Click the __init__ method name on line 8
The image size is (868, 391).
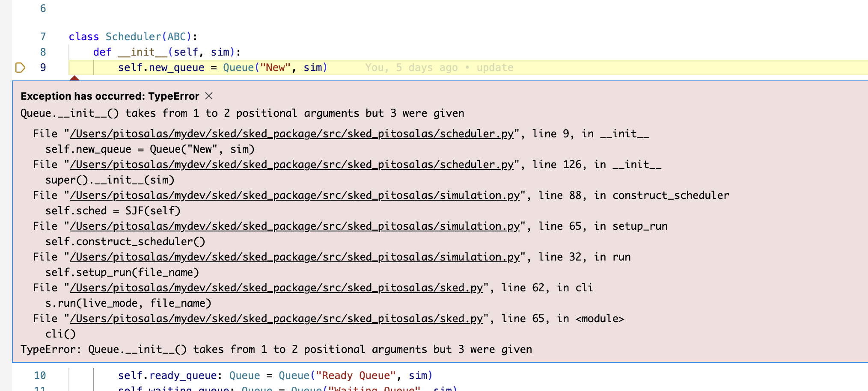click(x=143, y=52)
